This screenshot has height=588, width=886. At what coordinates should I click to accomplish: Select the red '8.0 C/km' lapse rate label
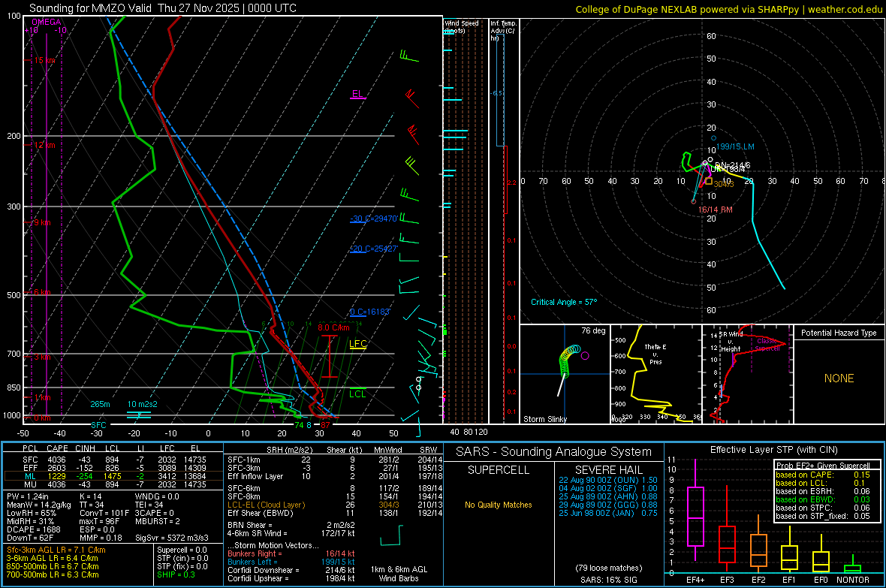coord(333,327)
